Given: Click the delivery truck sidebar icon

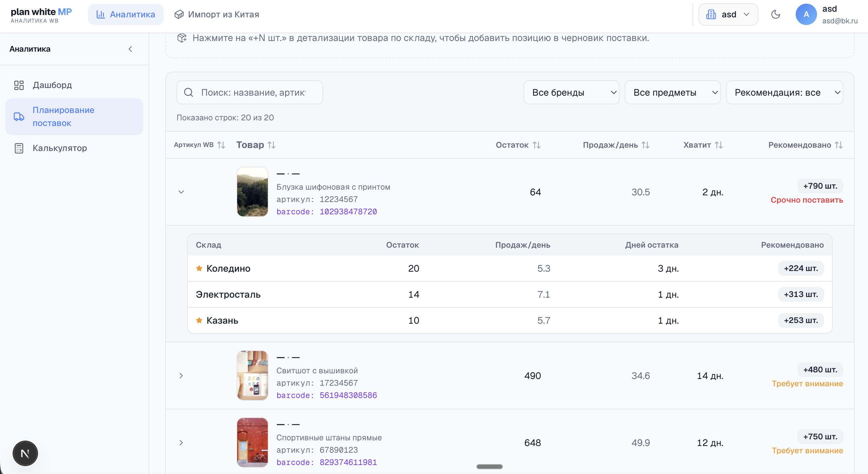Looking at the screenshot, I should 19,117.
